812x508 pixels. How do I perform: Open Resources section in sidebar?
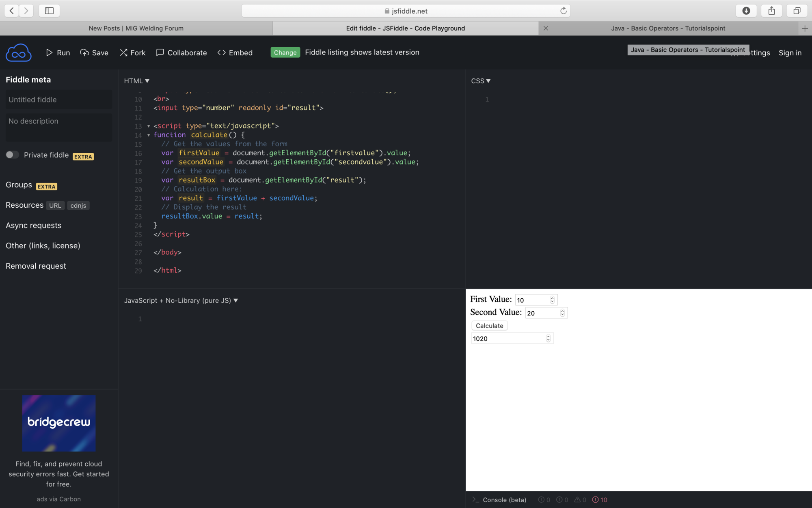point(24,205)
